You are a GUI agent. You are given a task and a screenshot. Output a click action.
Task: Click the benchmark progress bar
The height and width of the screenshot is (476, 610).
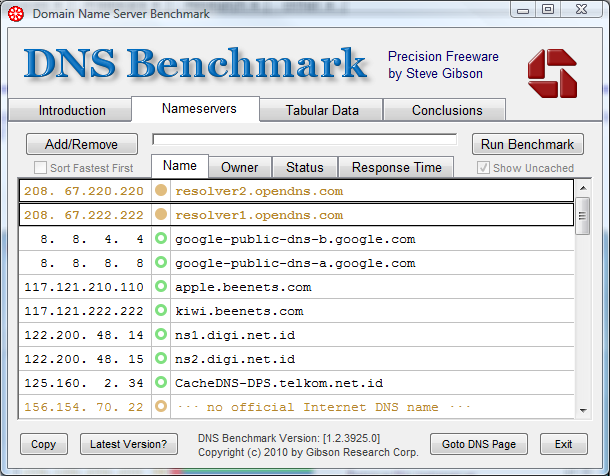click(305, 139)
